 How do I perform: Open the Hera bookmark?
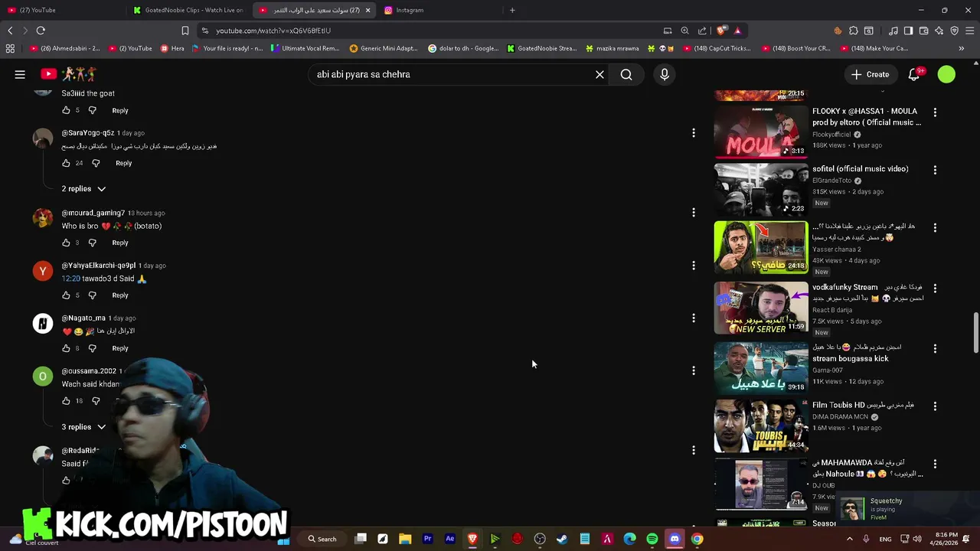pyautogui.click(x=172, y=48)
